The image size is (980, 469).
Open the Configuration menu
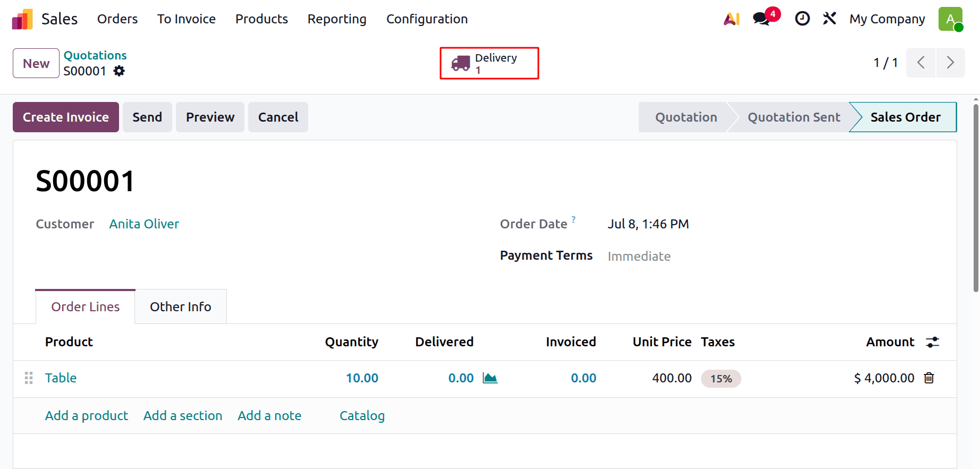pos(427,19)
